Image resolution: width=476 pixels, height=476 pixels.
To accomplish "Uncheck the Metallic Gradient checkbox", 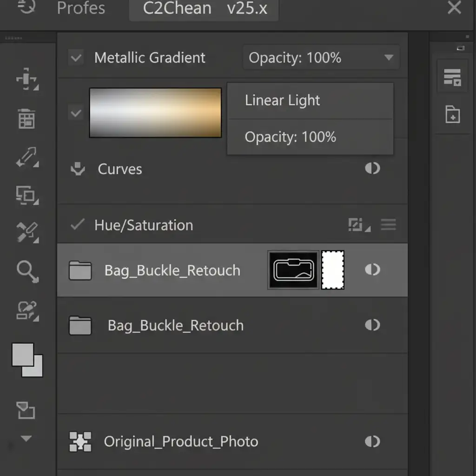I will pyautogui.click(x=76, y=58).
